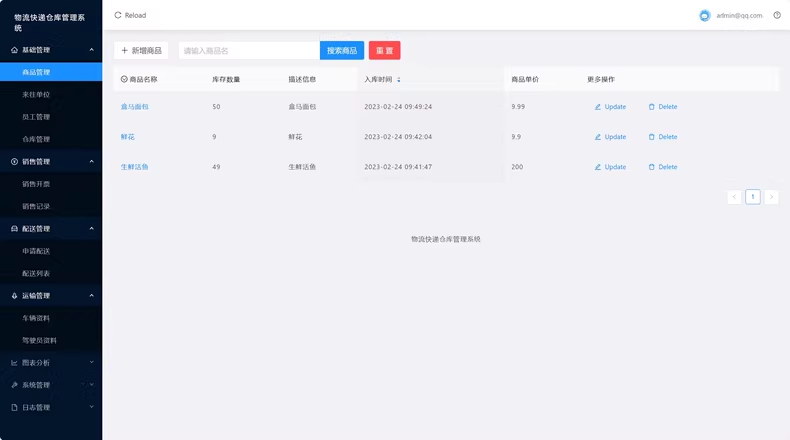Click the 新增商品 button label
Screen dimensions: 790x440
coord(147,50)
